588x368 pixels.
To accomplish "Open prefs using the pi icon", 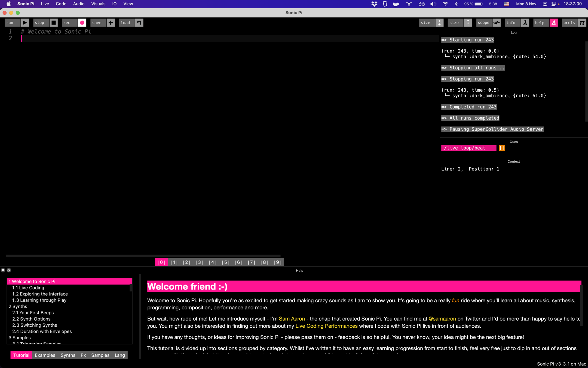I will coord(582,23).
